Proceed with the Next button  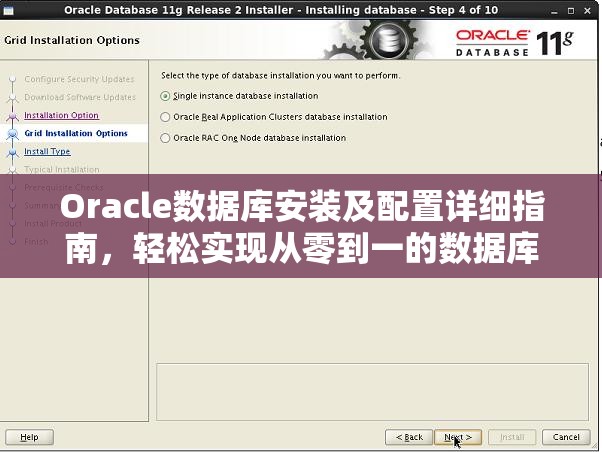coord(458,437)
